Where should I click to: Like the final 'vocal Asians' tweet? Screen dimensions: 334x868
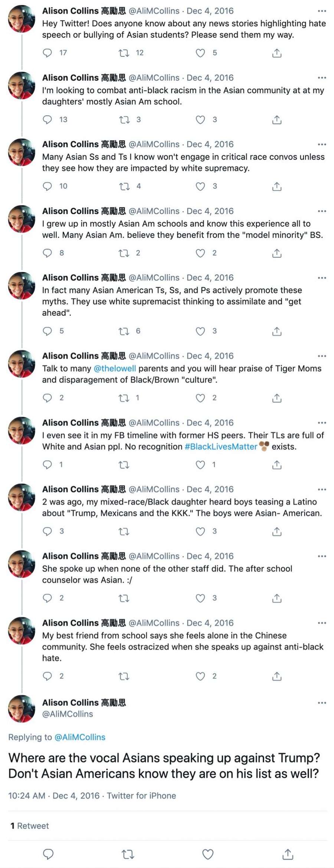208,854
